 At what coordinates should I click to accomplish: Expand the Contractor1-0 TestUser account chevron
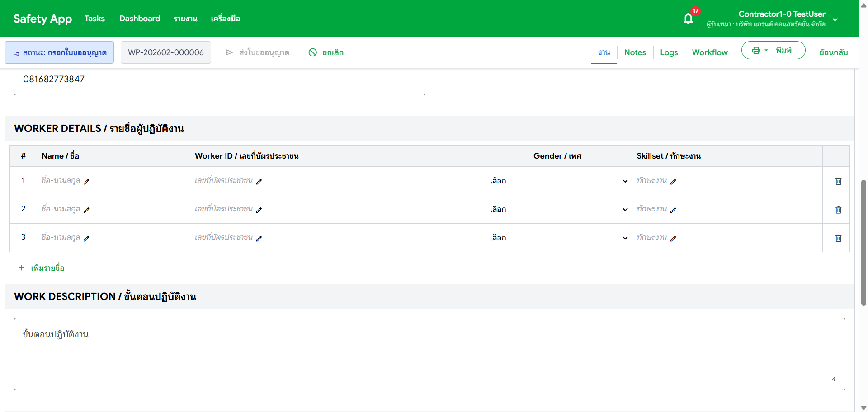click(x=835, y=20)
